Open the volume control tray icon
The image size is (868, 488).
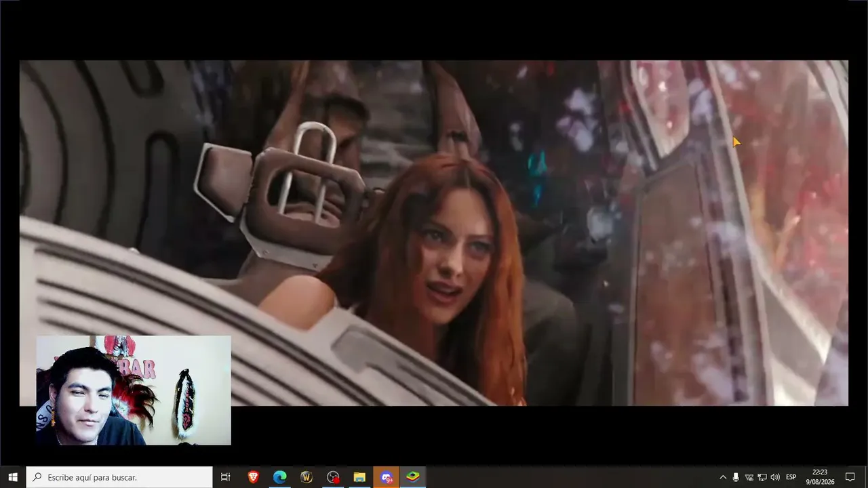coord(775,477)
